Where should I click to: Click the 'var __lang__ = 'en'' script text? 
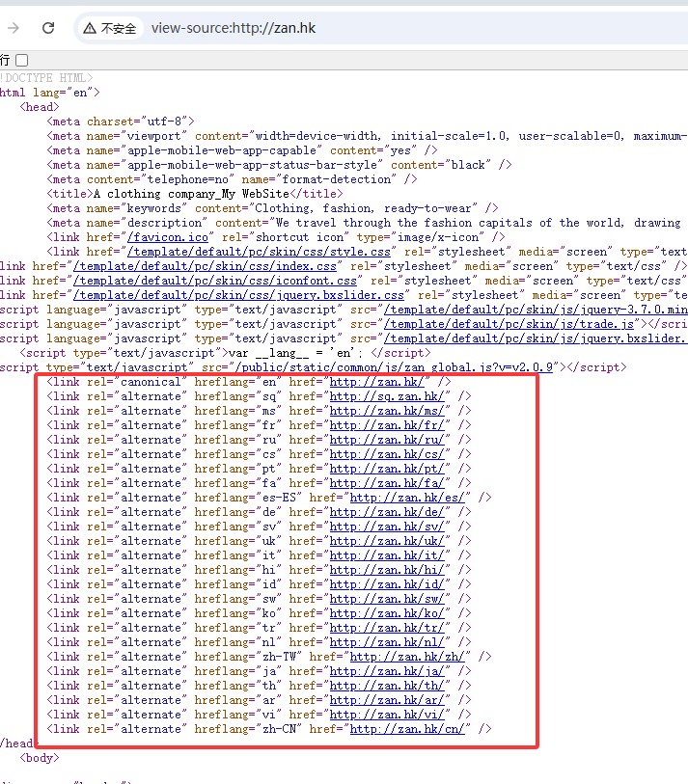pos(295,353)
